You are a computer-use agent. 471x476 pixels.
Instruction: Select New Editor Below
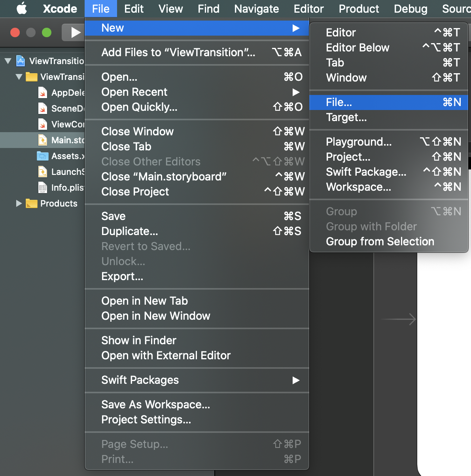click(x=389, y=47)
